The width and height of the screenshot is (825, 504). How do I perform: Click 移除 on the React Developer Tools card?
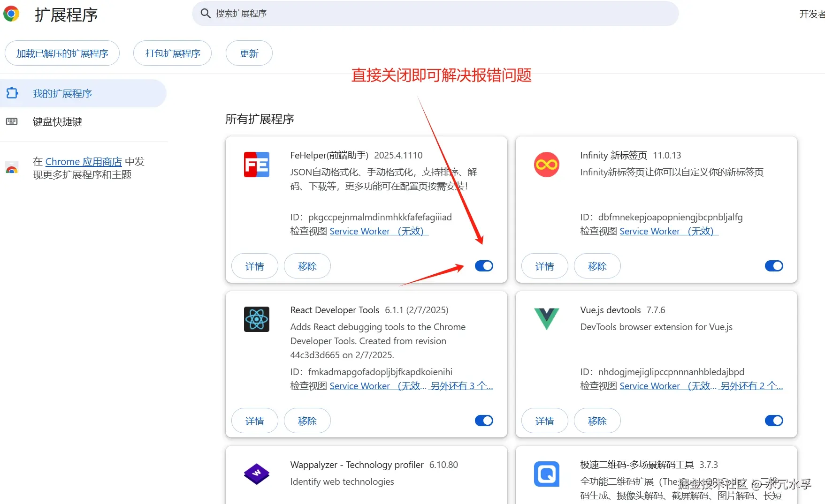(307, 421)
